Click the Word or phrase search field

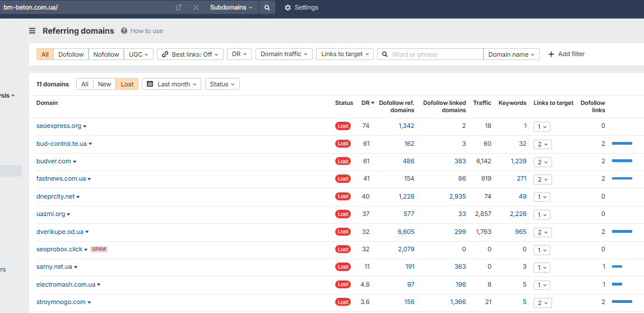[x=430, y=54]
